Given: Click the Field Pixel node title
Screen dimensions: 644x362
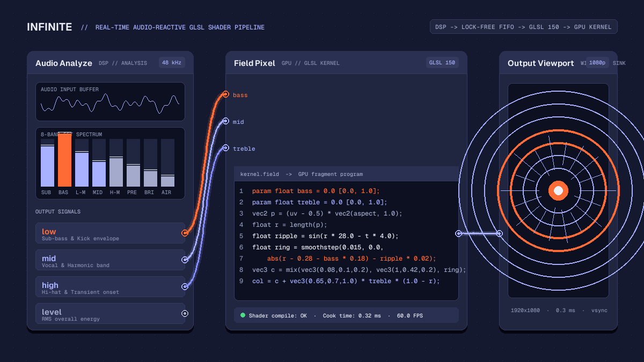Looking at the screenshot, I should point(254,63).
